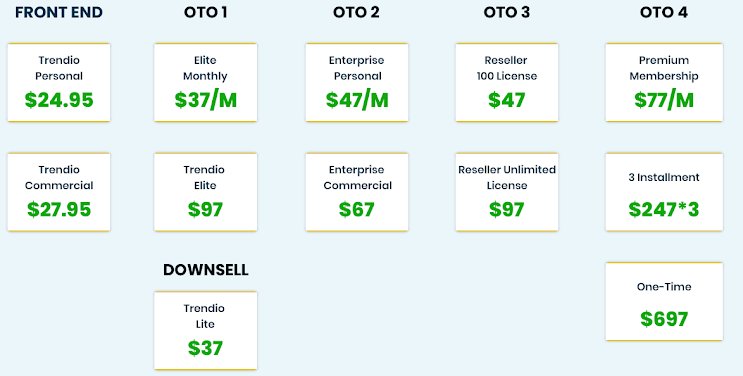Image resolution: width=743 pixels, height=376 pixels.
Task: Choose the 3 Installment $247*3 card
Action: pos(664,192)
